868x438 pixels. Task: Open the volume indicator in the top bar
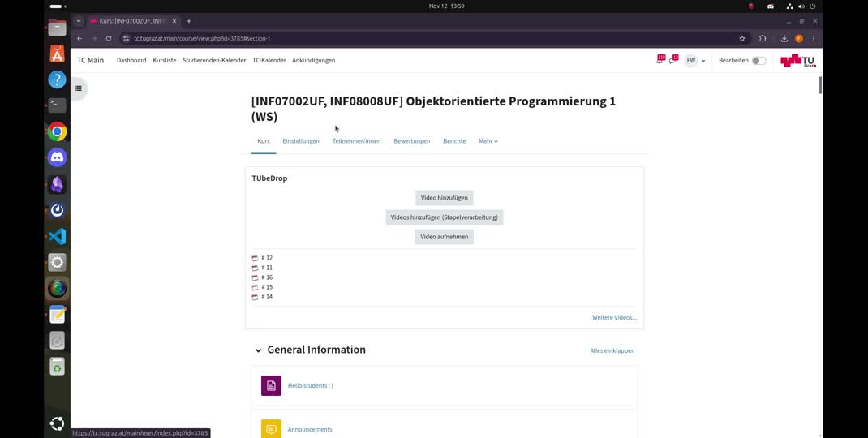pos(801,6)
